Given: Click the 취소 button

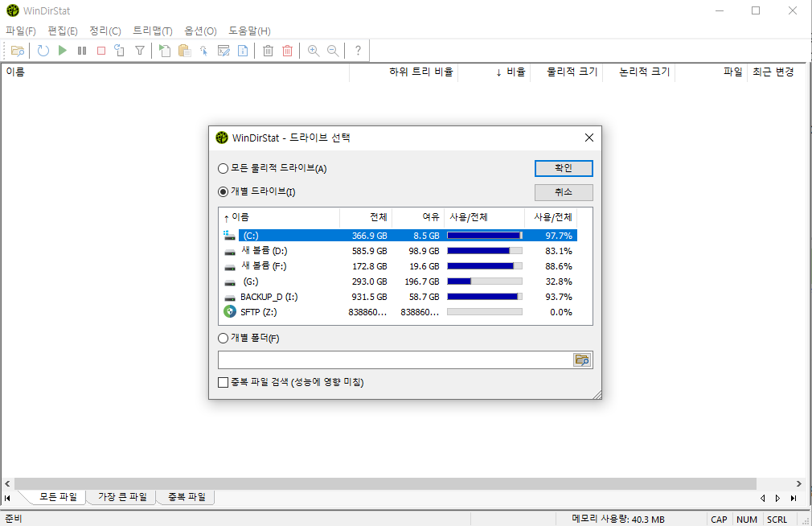Looking at the screenshot, I should coord(564,192).
